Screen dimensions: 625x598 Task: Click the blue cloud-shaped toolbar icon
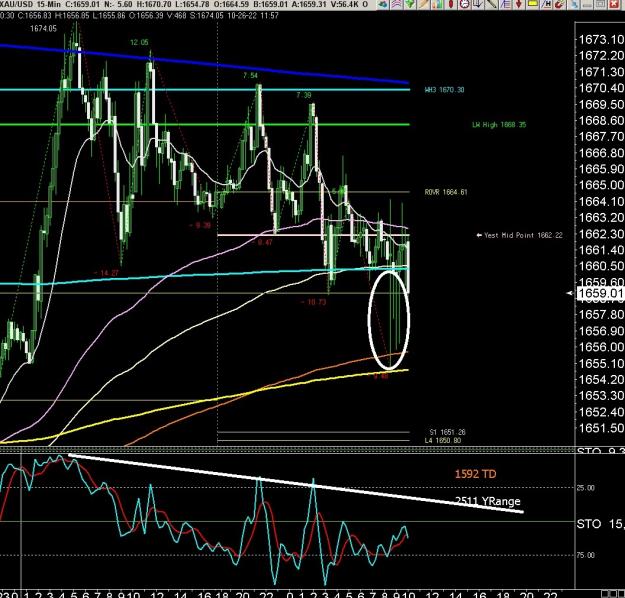point(383,4)
